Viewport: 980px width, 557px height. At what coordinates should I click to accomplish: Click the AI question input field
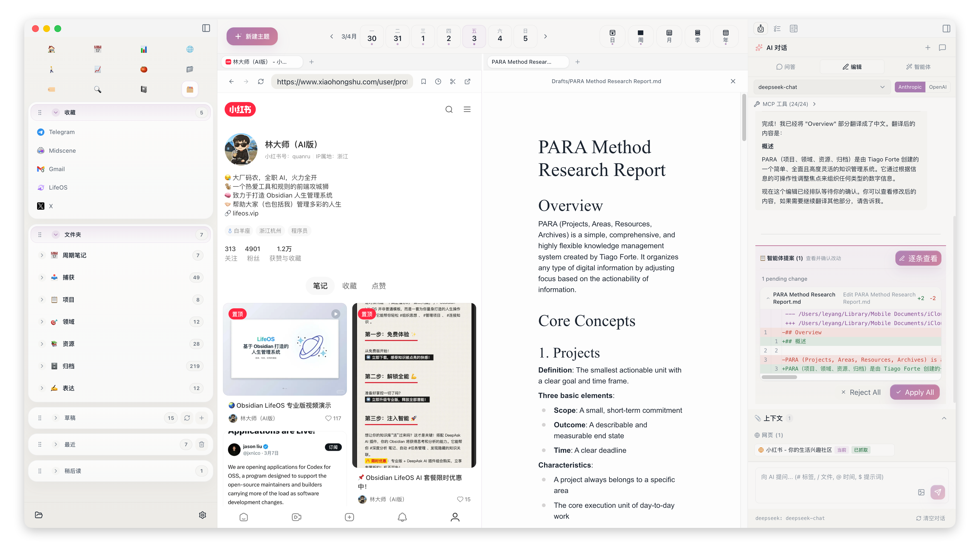(x=834, y=477)
